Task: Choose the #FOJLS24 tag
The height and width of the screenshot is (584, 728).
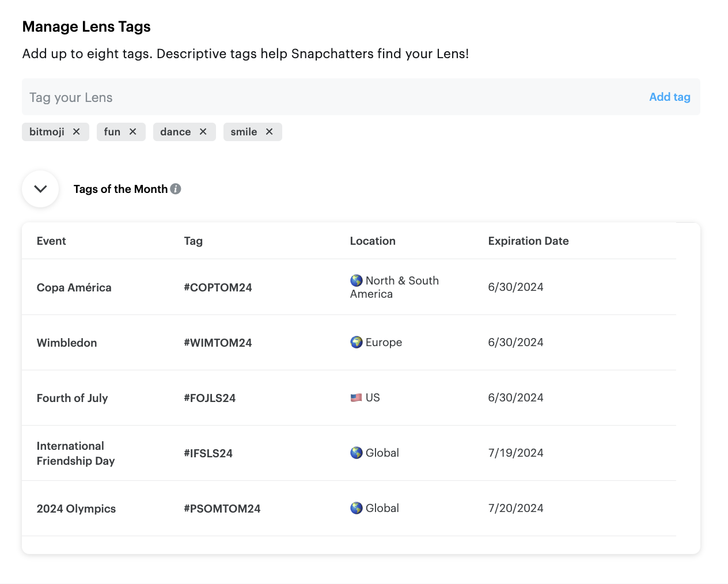Action: (210, 398)
